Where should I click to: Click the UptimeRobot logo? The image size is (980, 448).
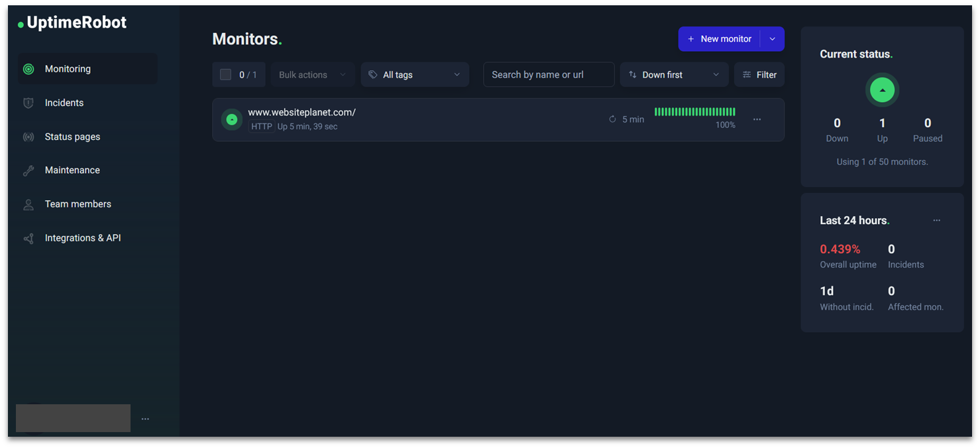(72, 22)
